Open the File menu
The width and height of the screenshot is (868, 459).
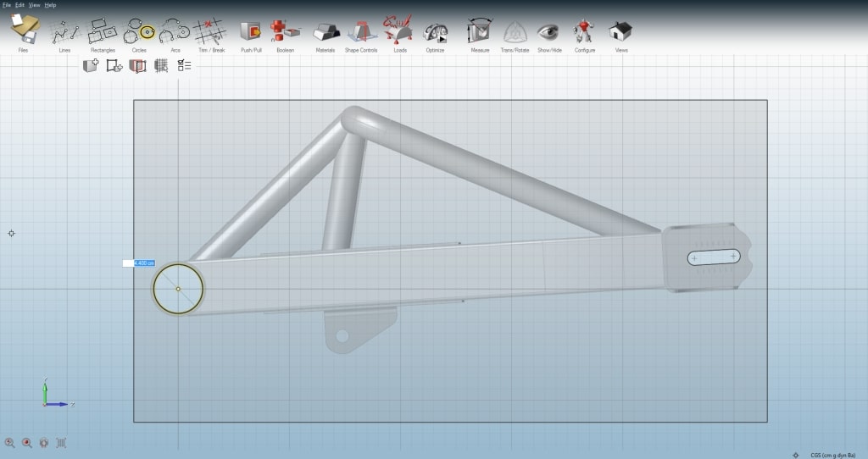pyautogui.click(x=7, y=5)
